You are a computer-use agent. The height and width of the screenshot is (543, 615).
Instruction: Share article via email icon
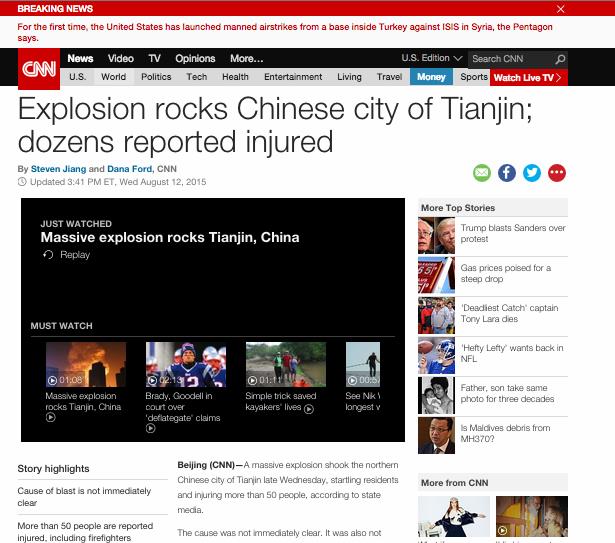482,173
